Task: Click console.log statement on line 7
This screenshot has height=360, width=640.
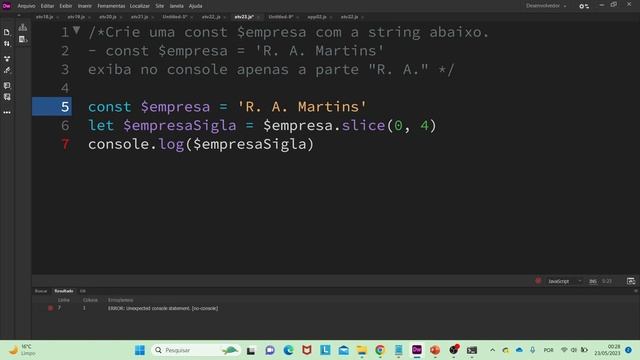Action: pyautogui.click(x=201, y=144)
